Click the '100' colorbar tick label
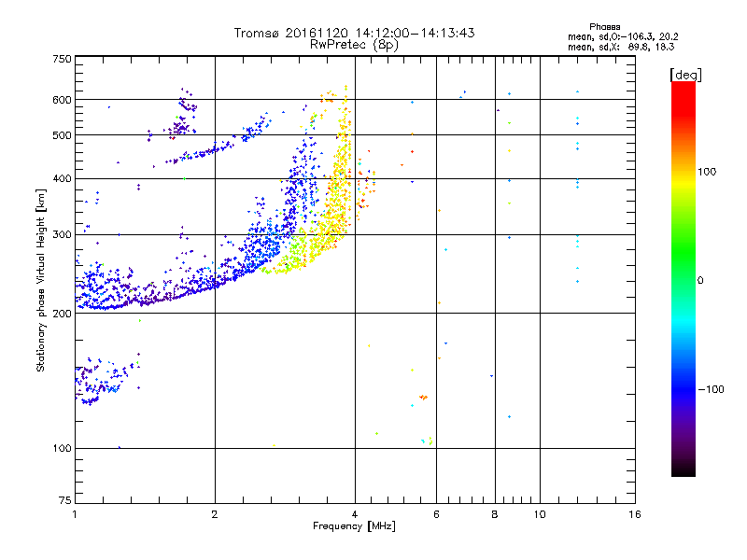The height and width of the screenshot is (560, 747). point(707,172)
